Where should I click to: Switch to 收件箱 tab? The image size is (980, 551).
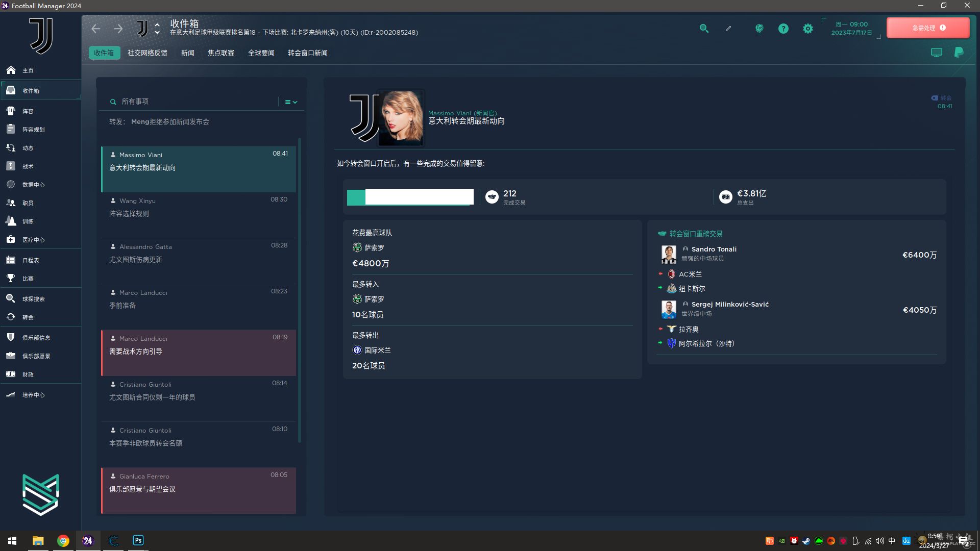click(104, 53)
